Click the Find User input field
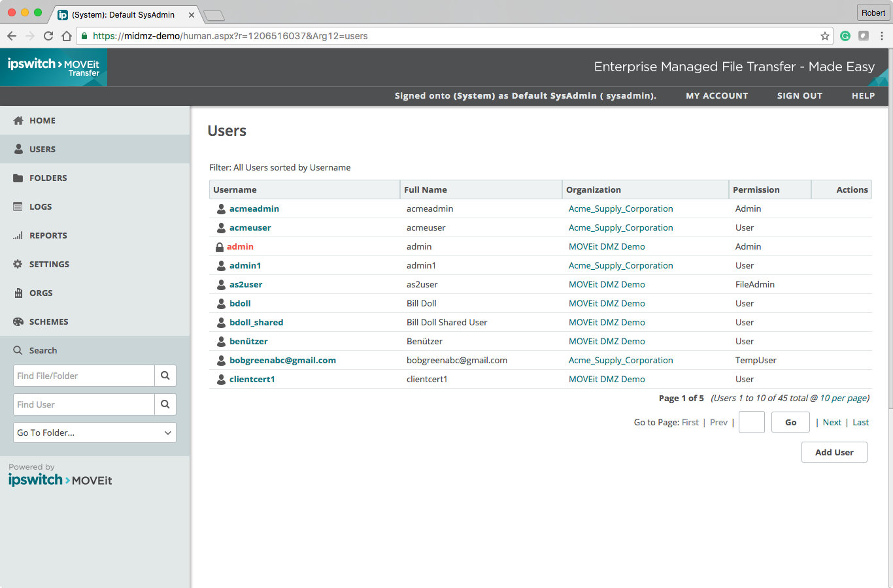893x588 pixels. [x=84, y=404]
